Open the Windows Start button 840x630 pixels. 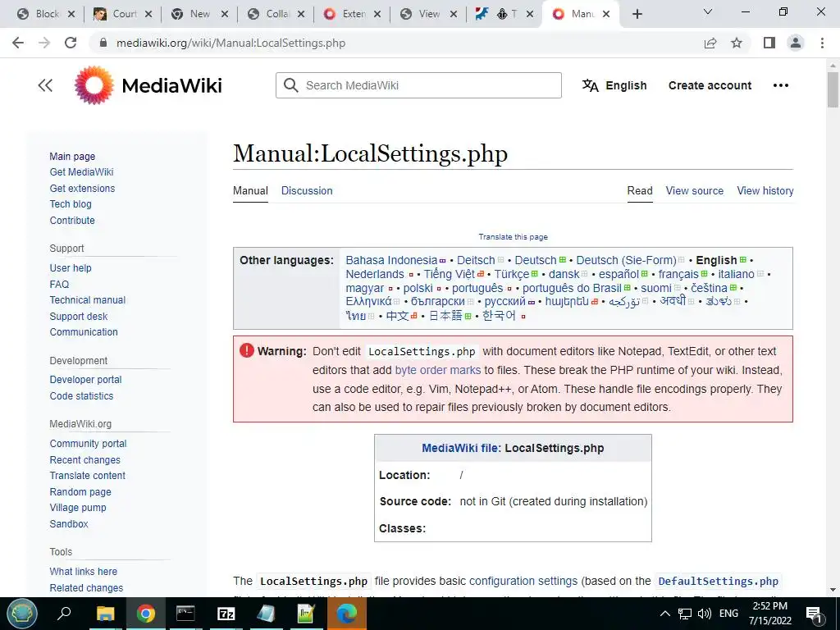coord(21,614)
